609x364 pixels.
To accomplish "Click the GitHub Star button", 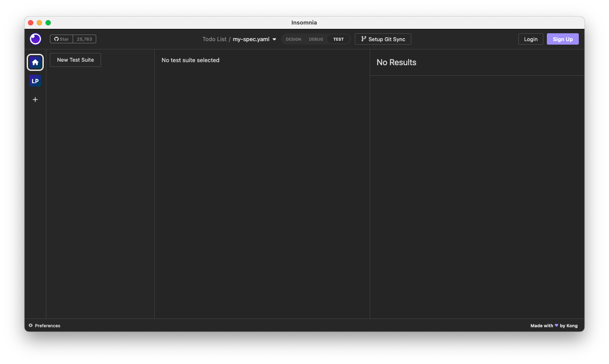I will tap(62, 39).
